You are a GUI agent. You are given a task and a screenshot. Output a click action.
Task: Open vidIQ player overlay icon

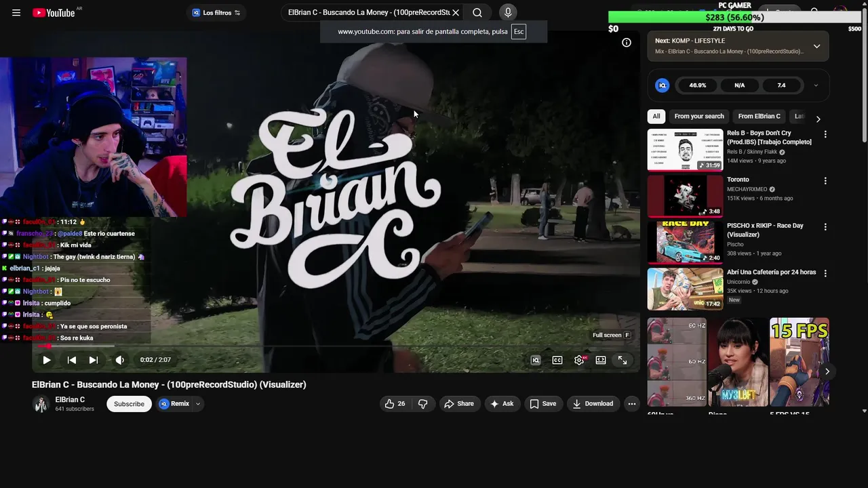point(536,361)
